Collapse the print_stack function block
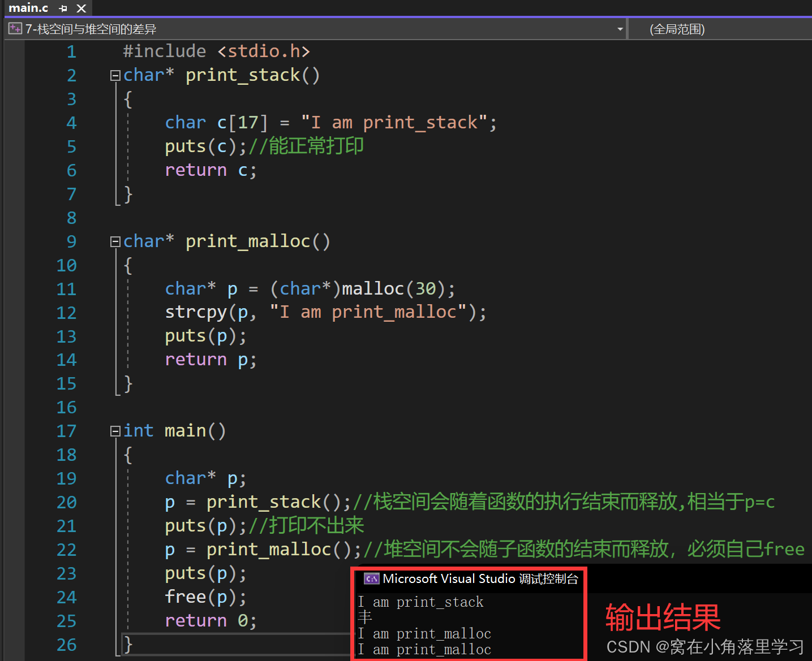 (x=115, y=75)
